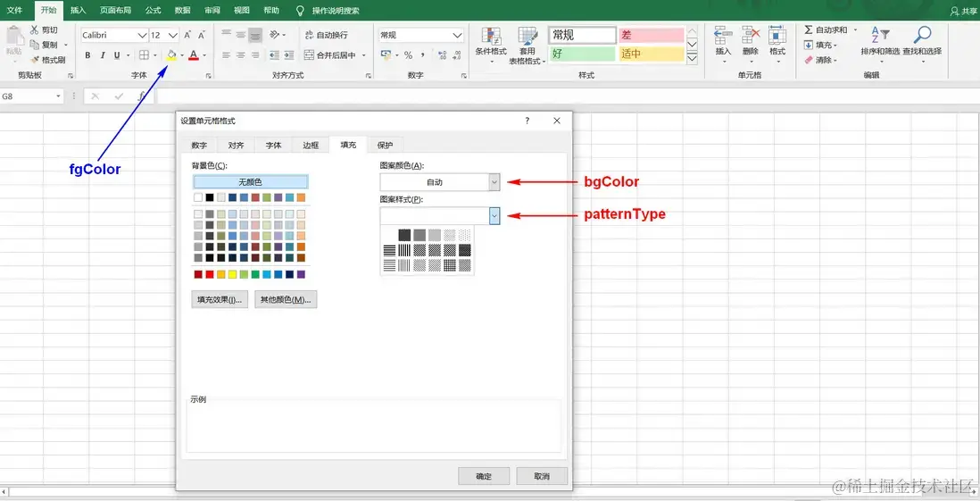The image size is (980, 501).
Task: Open Fill Color dropdown arrow beside bucket
Action: point(182,55)
